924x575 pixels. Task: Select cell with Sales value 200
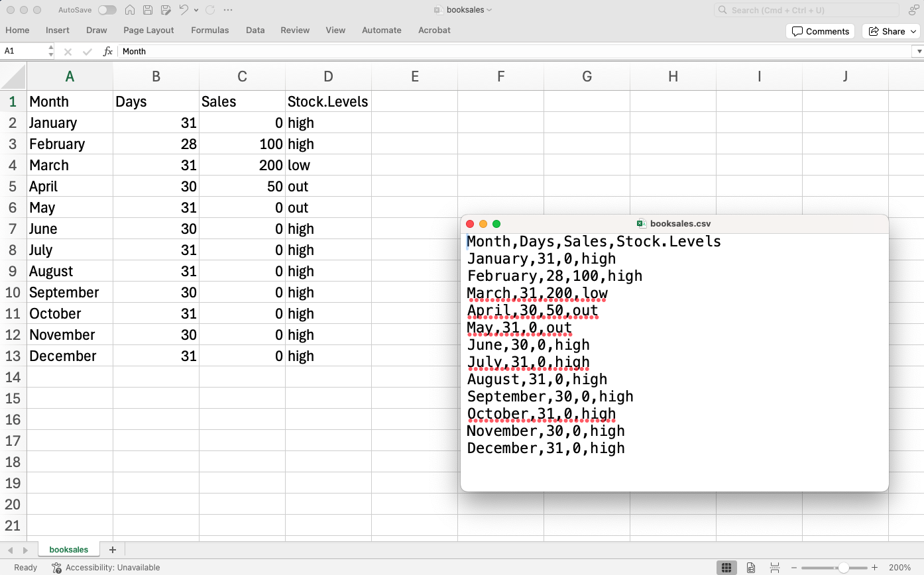point(242,165)
